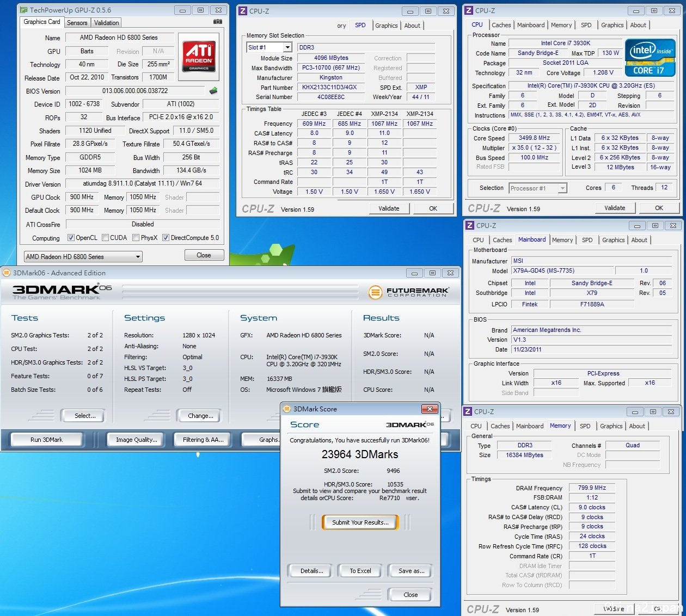Click the Z icon of the CPU-Z CPU window
This screenshot has height=616, width=686.
[x=469, y=10]
